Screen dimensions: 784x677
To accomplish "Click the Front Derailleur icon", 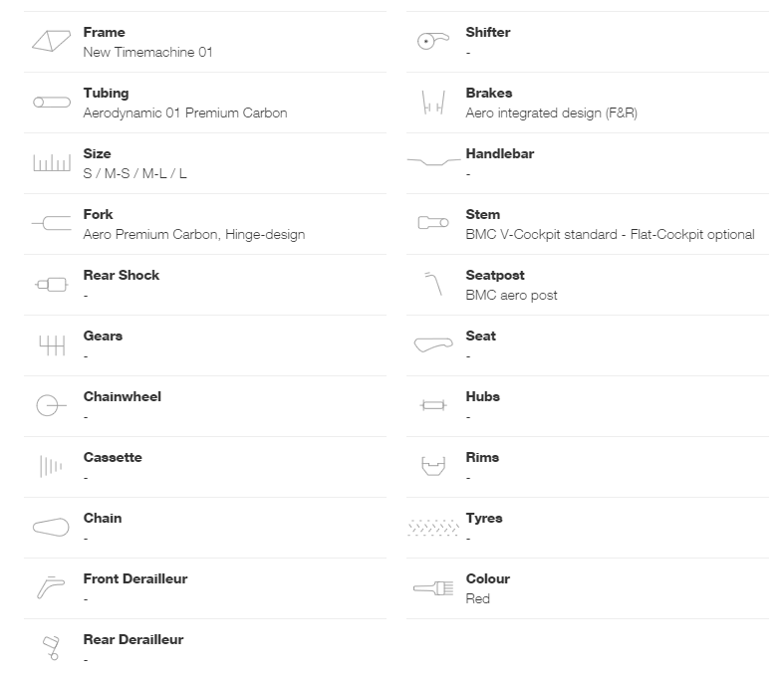I will coord(51,587).
